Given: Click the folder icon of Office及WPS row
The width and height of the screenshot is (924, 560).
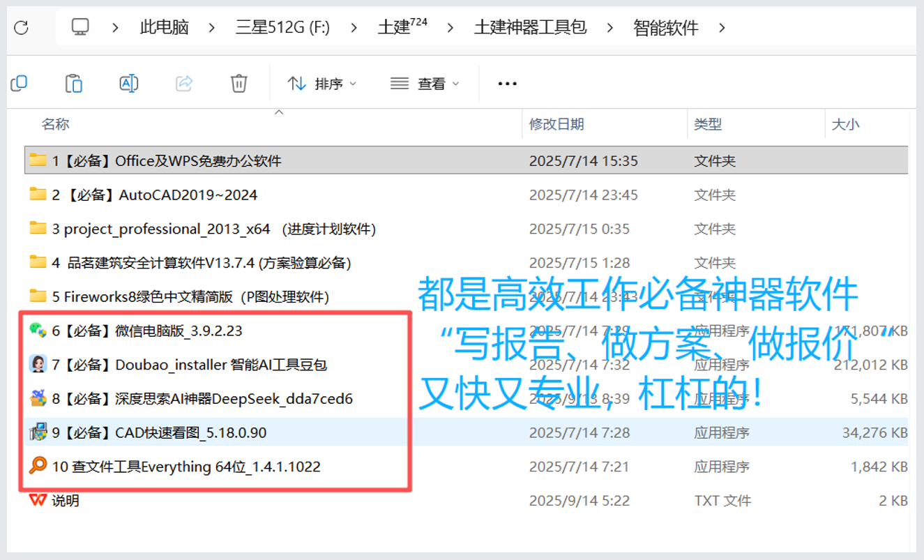Looking at the screenshot, I should pos(38,160).
